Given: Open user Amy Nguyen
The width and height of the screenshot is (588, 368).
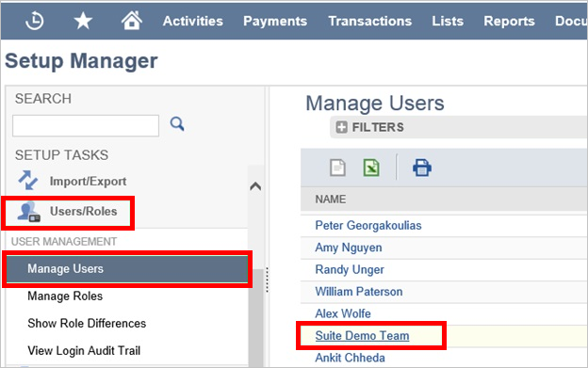Looking at the screenshot, I should pos(349,248).
